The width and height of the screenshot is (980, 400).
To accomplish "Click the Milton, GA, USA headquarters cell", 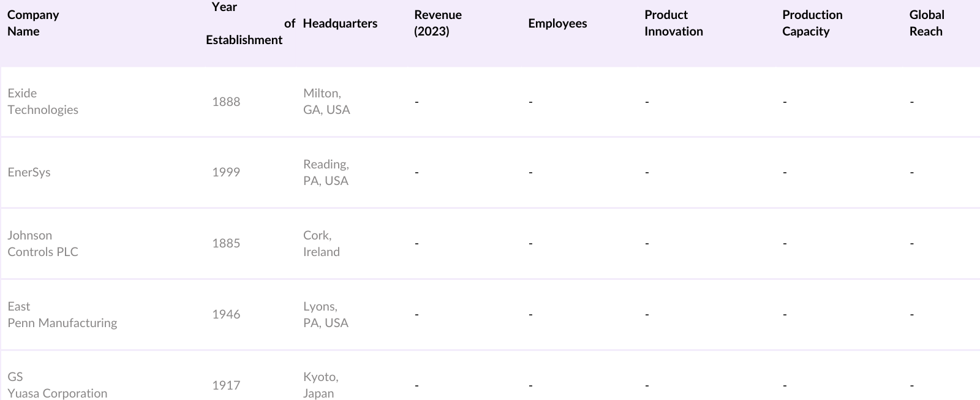I will (x=326, y=102).
